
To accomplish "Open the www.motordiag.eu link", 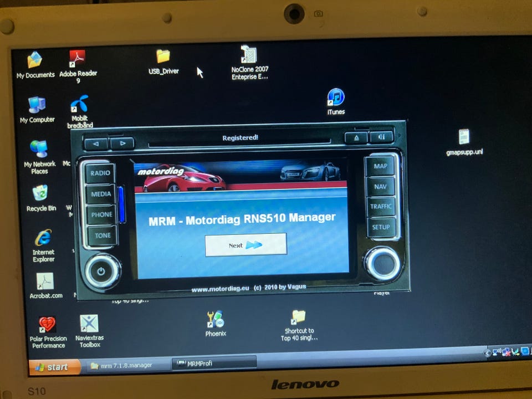I will click(220, 289).
